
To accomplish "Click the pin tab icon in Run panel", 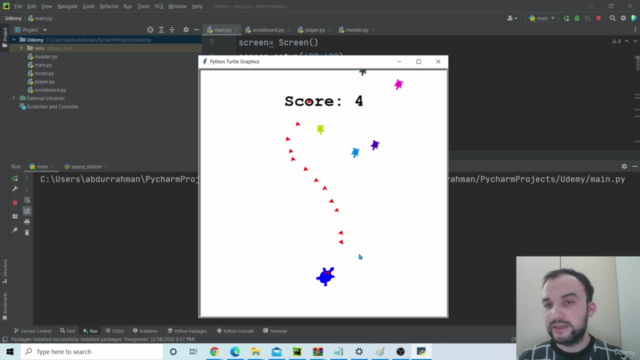I will click(x=15, y=230).
